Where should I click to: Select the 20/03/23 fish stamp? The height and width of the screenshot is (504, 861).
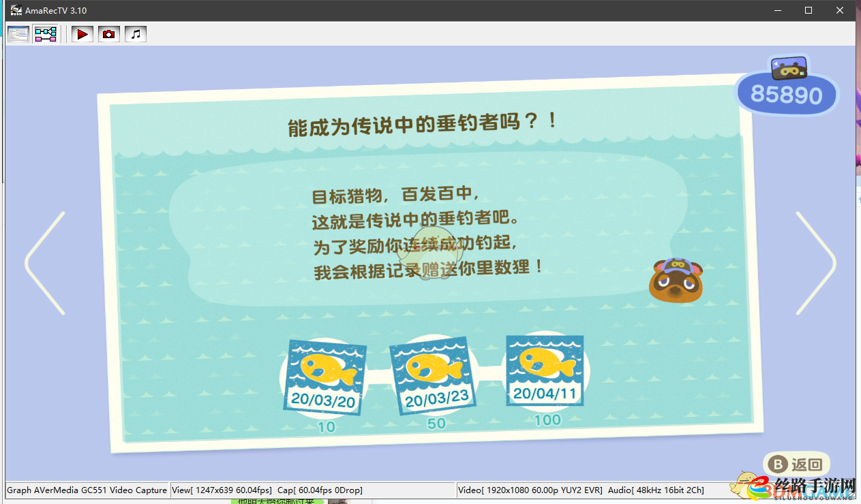tap(432, 375)
